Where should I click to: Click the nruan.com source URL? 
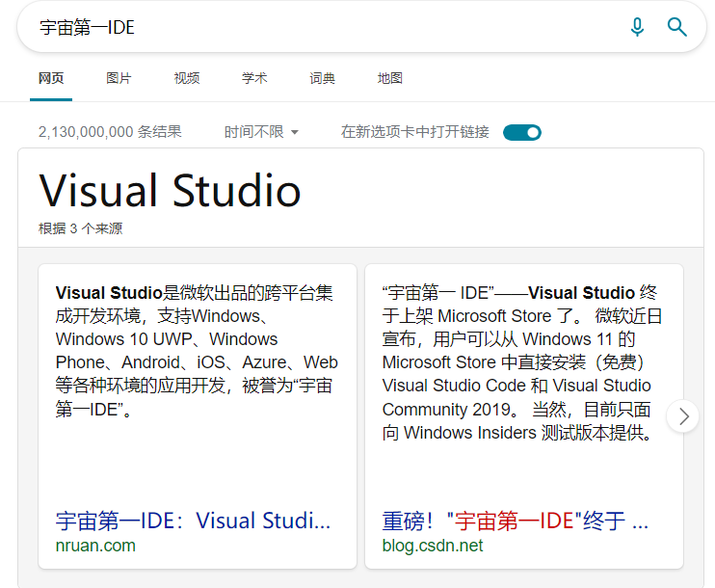[95, 546]
